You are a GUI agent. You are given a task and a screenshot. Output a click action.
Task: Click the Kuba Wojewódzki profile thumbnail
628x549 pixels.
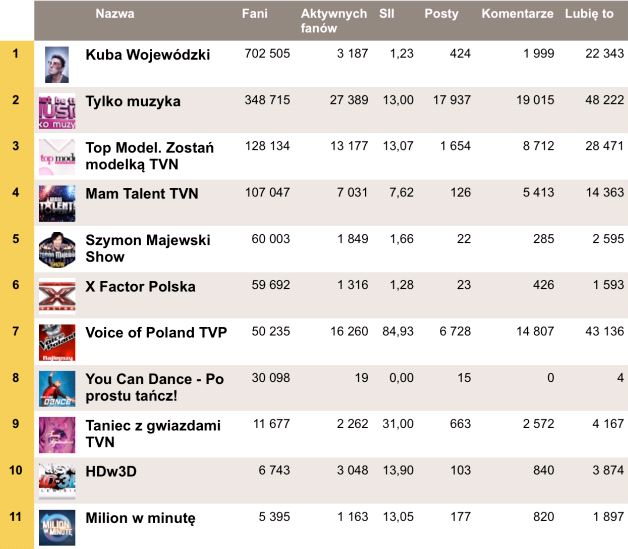point(56,64)
